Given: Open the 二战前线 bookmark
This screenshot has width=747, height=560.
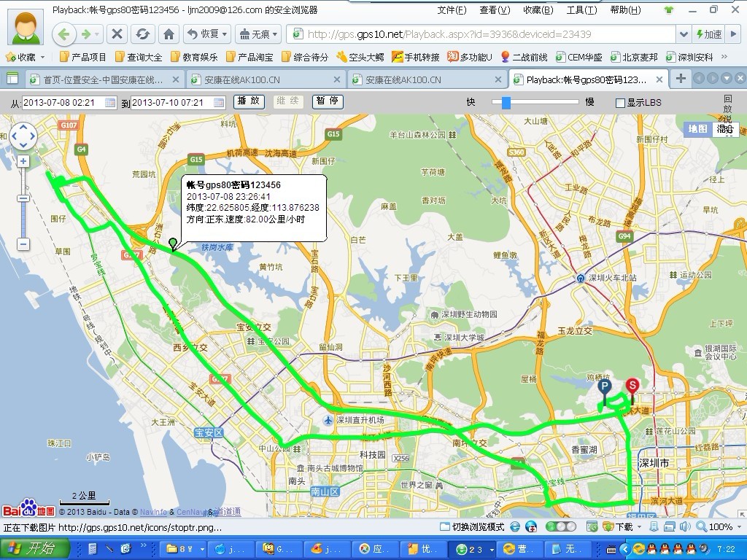Looking at the screenshot, I should 524,57.
